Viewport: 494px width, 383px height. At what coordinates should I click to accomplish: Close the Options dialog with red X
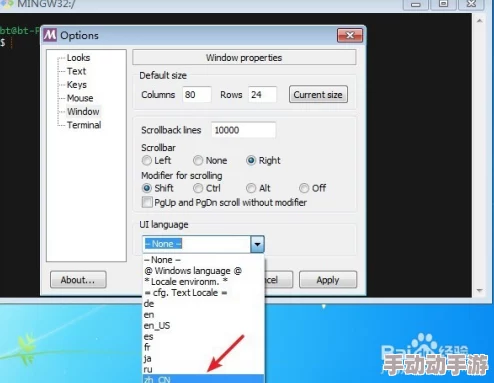click(350, 35)
